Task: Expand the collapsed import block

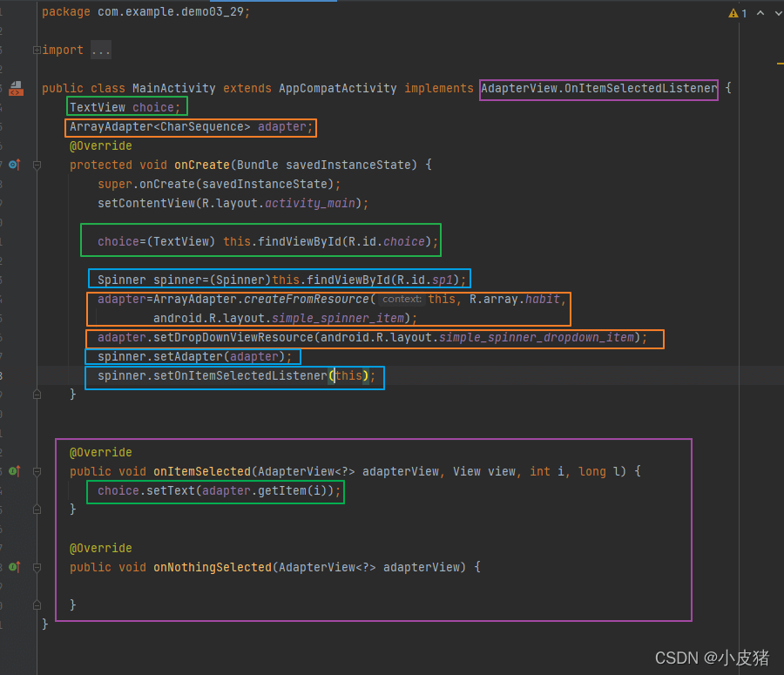Action: tap(37, 50)
